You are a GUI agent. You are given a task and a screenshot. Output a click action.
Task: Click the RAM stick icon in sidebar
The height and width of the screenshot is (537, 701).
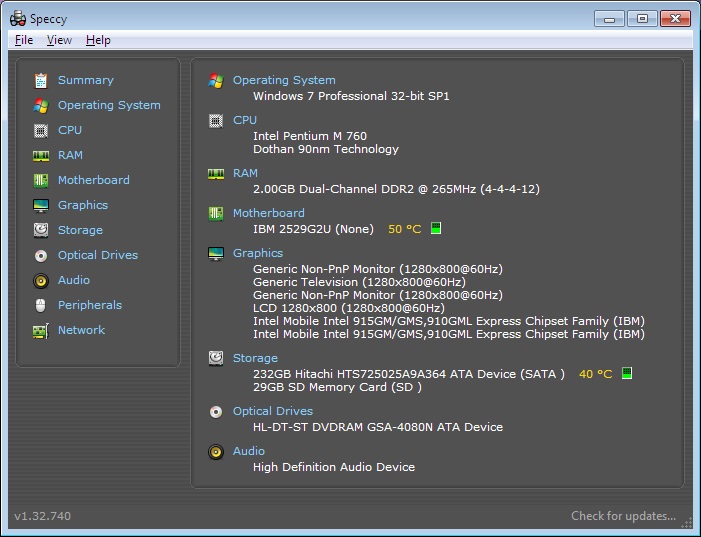pyautogui.click(x=41, y=156)
